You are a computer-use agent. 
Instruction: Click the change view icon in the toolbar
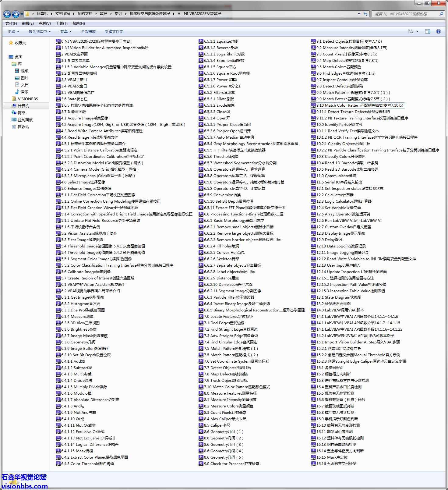tap(411, 31)
